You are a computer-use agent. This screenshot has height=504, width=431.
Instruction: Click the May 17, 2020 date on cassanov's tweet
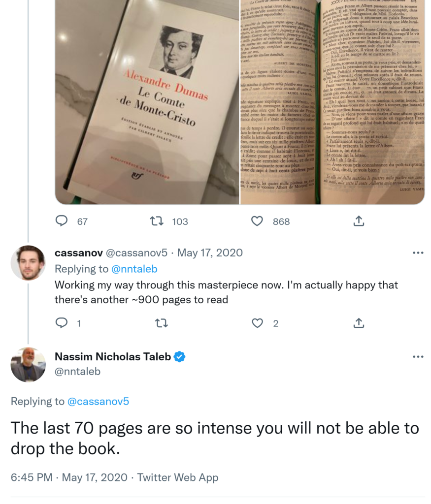tap(210, 253)
